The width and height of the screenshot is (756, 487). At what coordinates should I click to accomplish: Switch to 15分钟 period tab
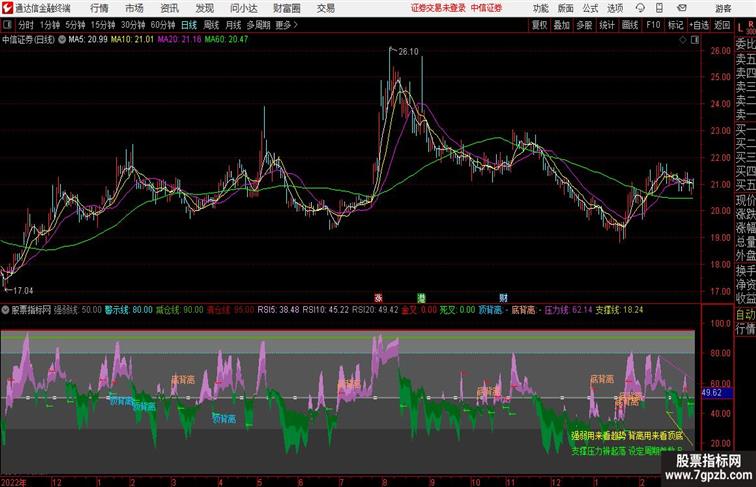coord(103,25)
